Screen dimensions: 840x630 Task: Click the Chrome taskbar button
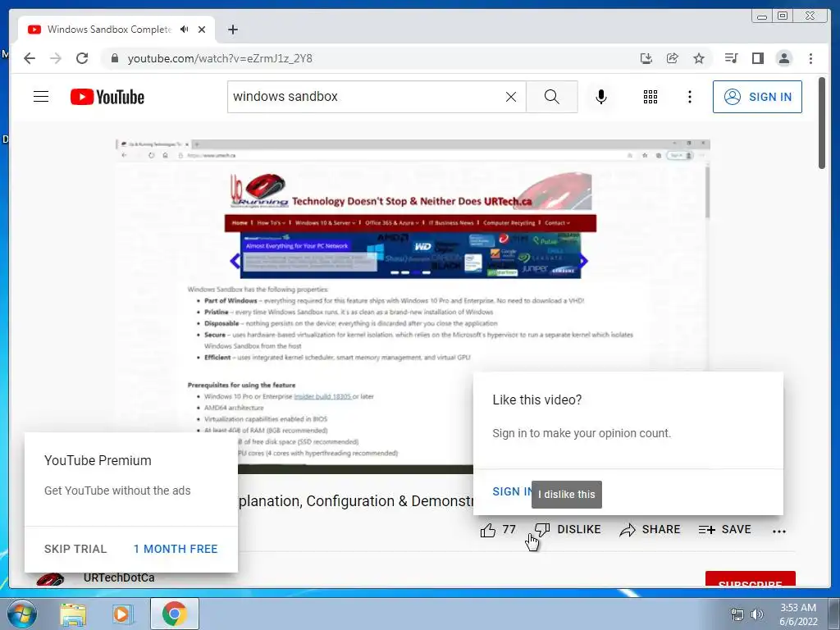174,614
